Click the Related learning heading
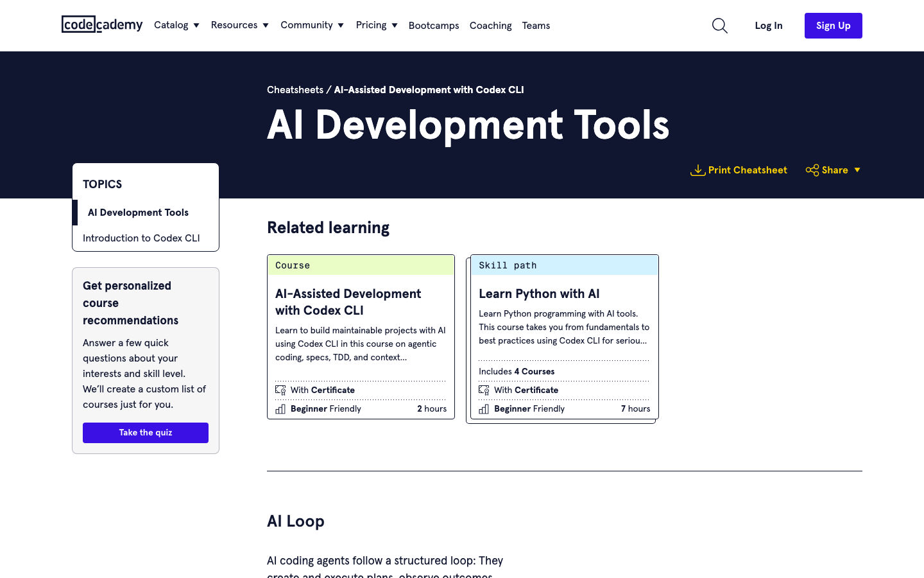 (x=328, y=228)
